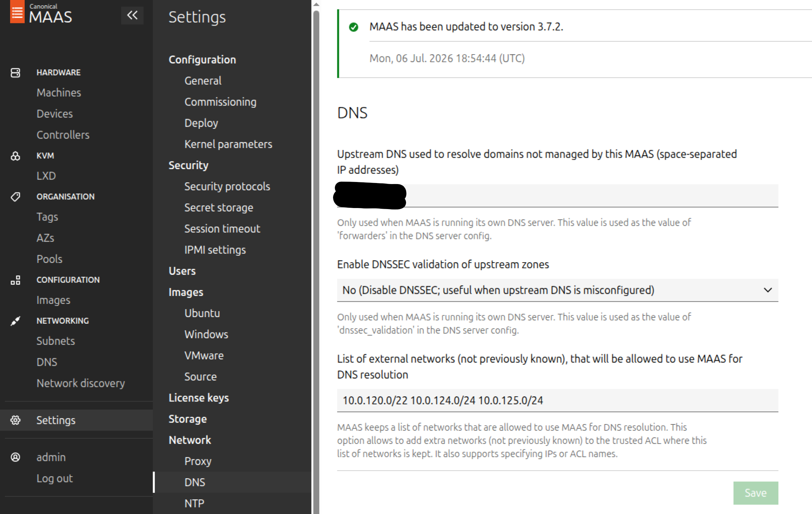The image size is (812, 514).
Task: Click the notification timestamp text
Action: (447, 58)
